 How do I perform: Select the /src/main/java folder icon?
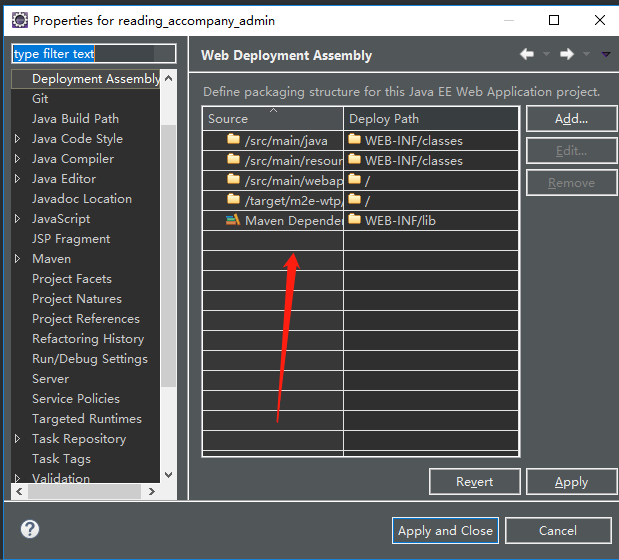tap(233, 139)
